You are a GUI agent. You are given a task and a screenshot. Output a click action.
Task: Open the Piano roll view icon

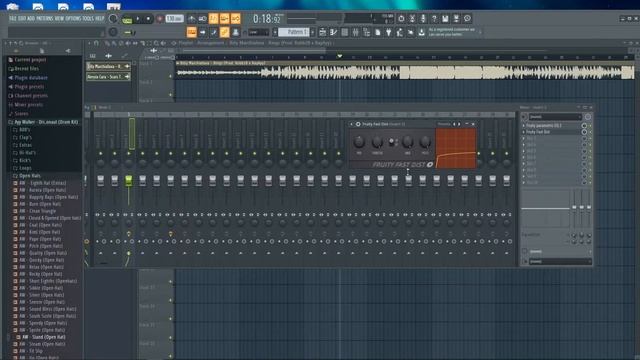click(x=333, y=32)
